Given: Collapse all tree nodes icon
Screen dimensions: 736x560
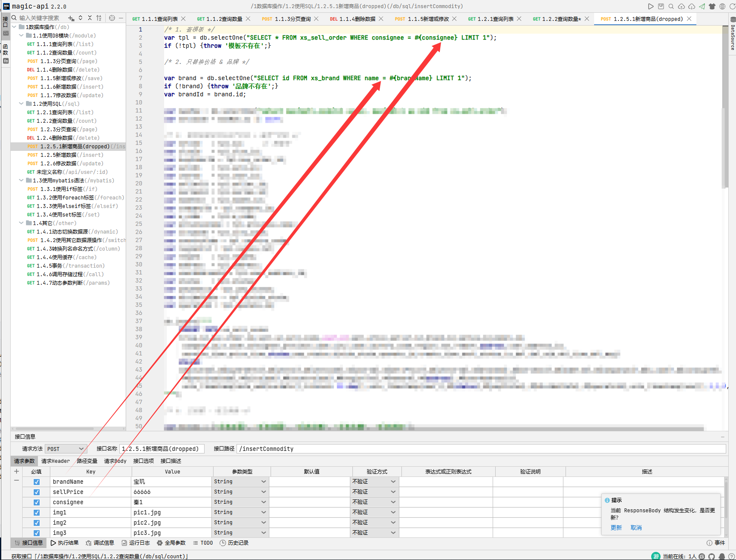Looking at the screenshot, I should pos(89,18).
